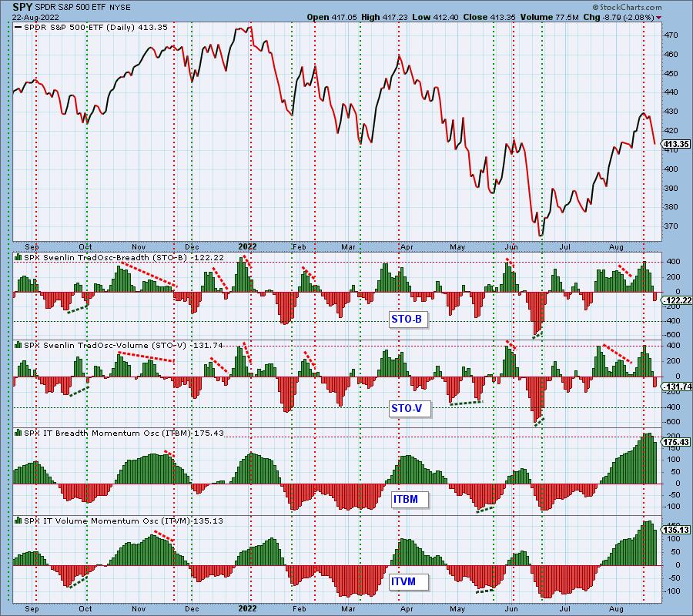Click the Apr label under price panel

click(x=406, y=246)
